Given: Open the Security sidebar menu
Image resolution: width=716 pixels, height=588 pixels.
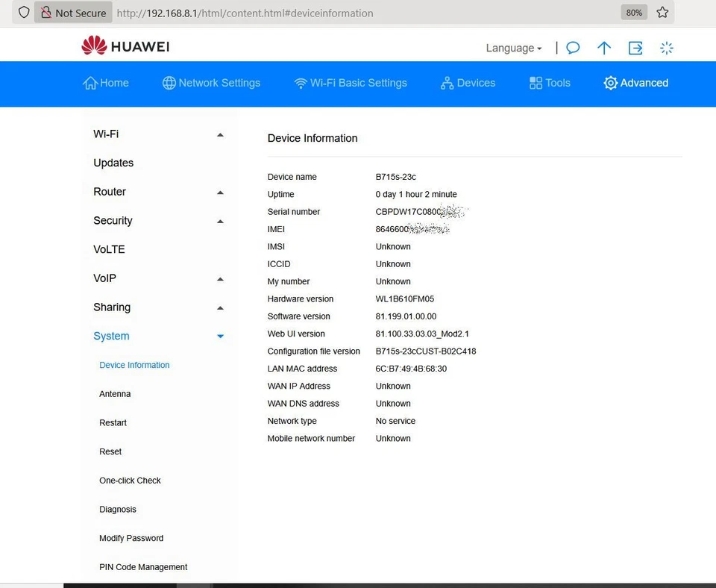Looking at the screenshot, I should pos(113,221).
